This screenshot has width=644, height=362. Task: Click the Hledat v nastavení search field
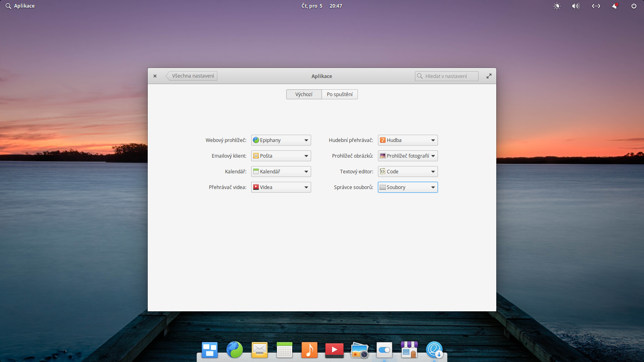click(446, 76)
